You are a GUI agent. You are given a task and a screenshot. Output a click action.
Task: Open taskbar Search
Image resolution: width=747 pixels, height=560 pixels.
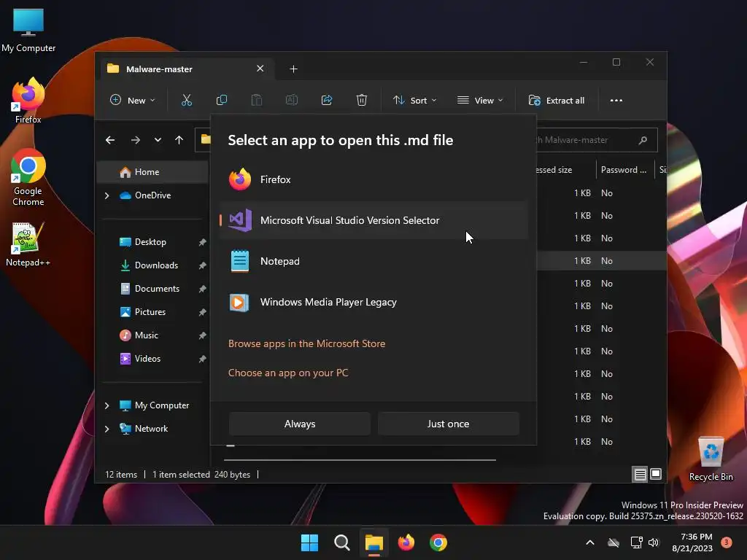342,542
